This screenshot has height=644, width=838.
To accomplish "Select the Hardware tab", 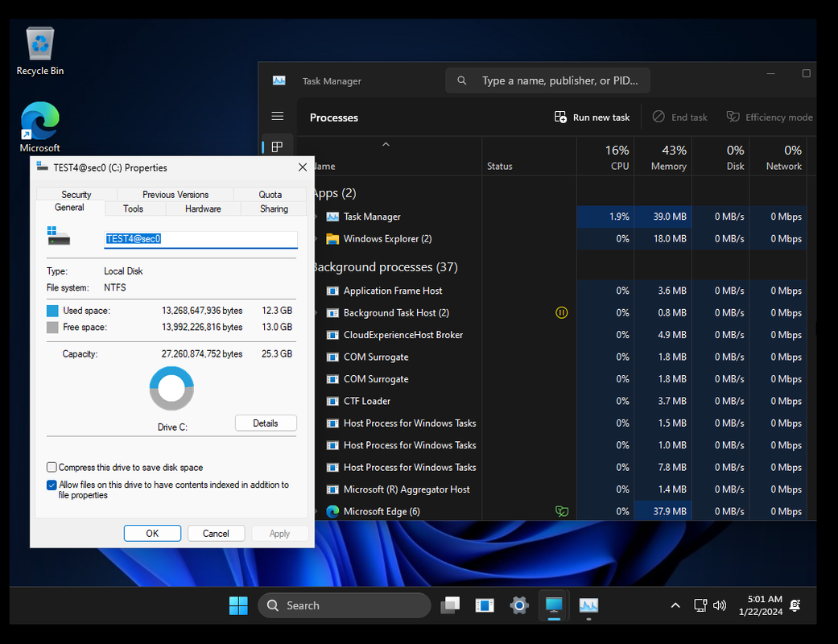I will [x=203, y=208].
